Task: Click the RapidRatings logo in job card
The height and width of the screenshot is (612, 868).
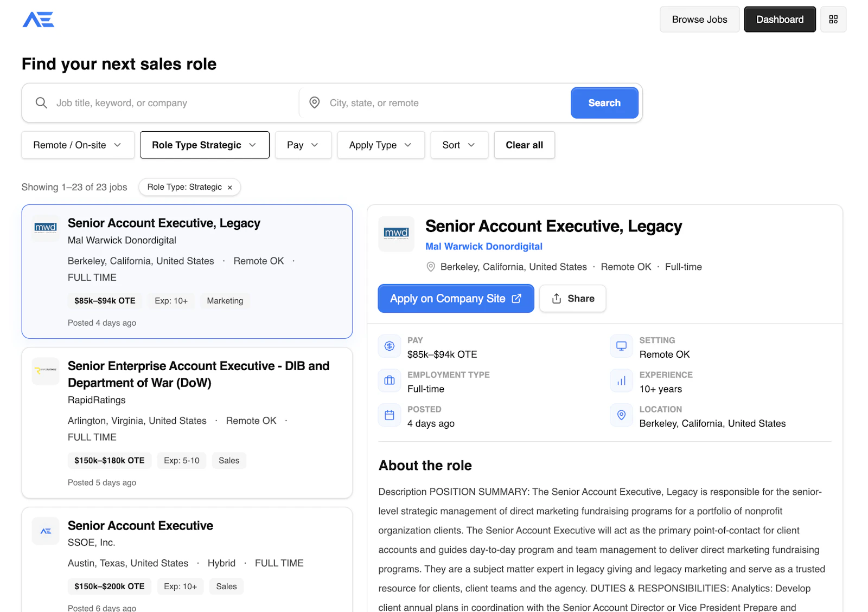Action: [46, 371]
